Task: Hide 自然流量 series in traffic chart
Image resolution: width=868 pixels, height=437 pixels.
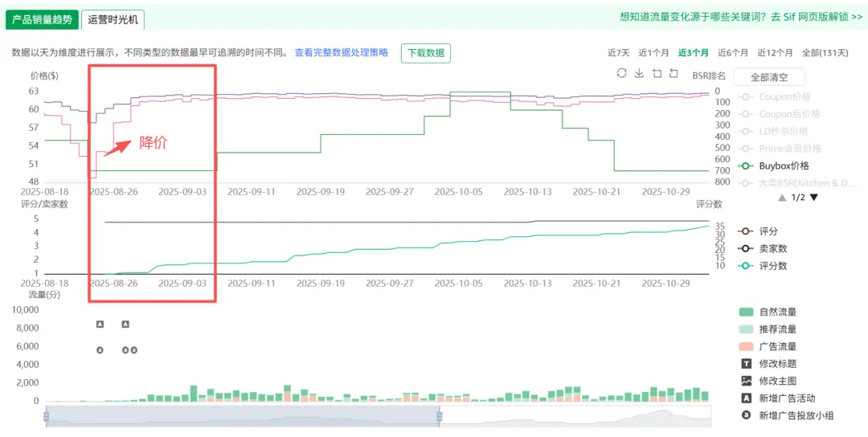Action: coord(768,312)
